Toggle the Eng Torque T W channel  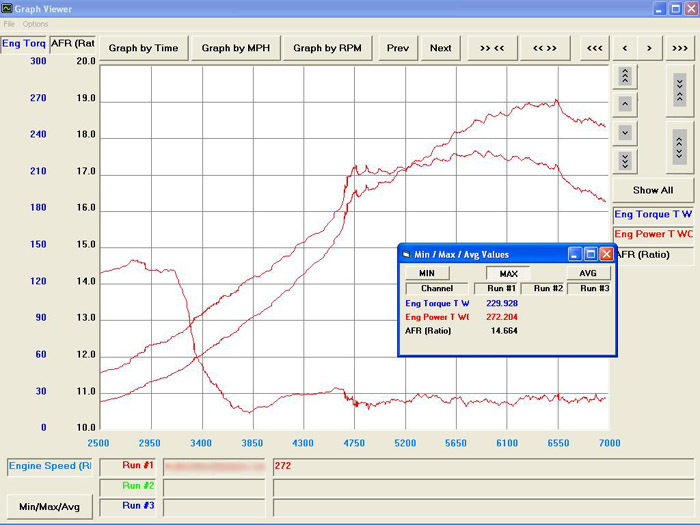653,214
